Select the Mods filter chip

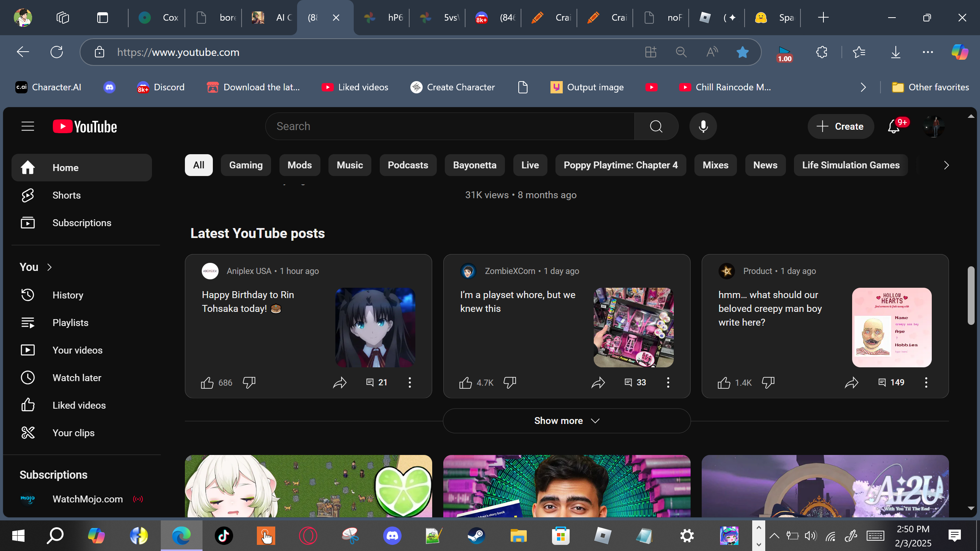(x=300, y=165)
